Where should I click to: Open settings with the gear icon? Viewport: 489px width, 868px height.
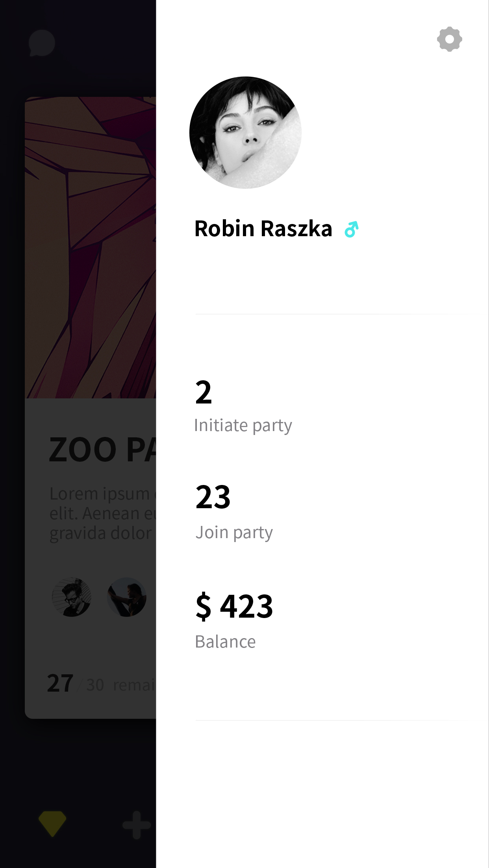point(449,39)
